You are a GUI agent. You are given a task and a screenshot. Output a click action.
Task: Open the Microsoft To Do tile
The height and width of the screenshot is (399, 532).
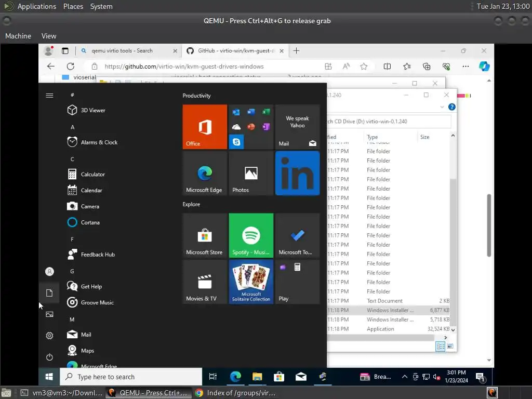point(298,235)
